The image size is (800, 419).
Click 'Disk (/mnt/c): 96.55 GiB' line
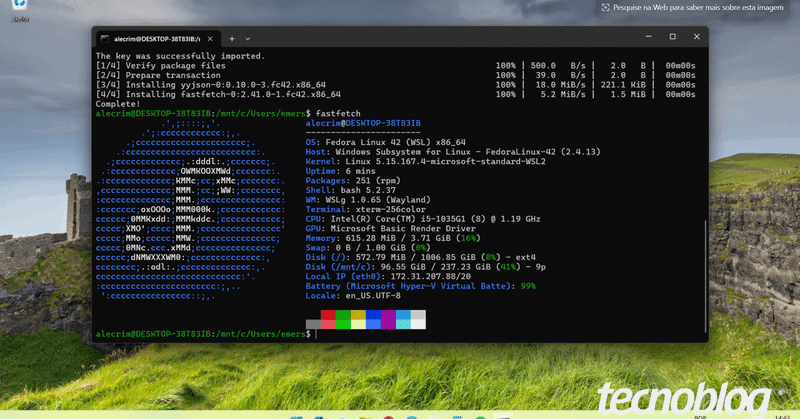point(426,267)
